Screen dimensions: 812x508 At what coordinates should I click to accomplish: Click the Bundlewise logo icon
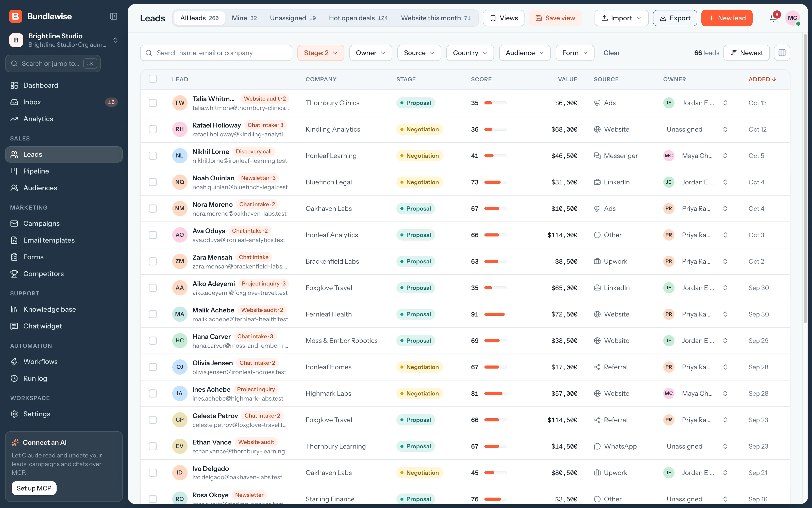pyautogui.click(x=15, y=17)
